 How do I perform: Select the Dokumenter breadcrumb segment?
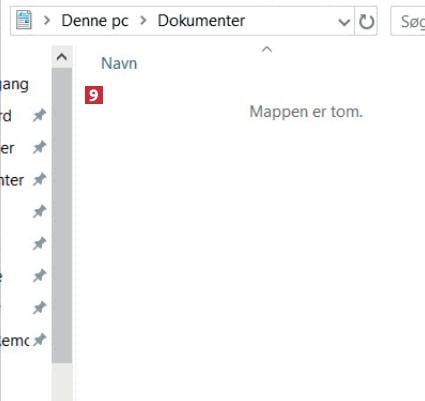click(x=201, y=21)
